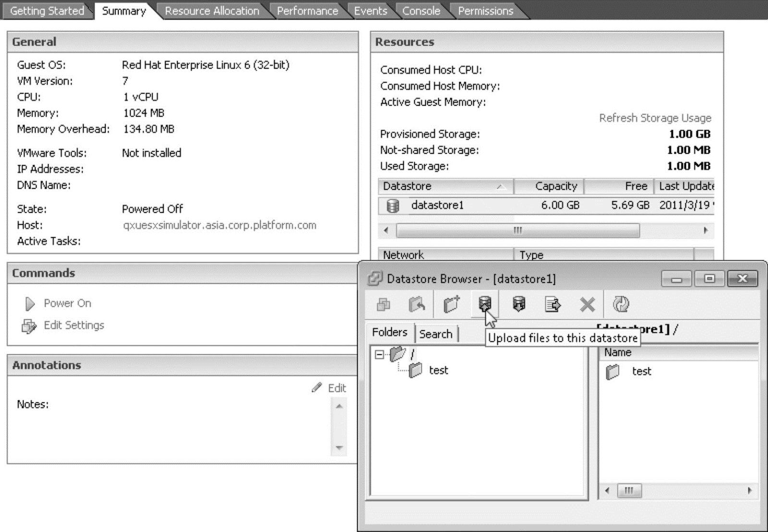
Task: Select the test folder name in the Name list
Action: tap(641, 371)
